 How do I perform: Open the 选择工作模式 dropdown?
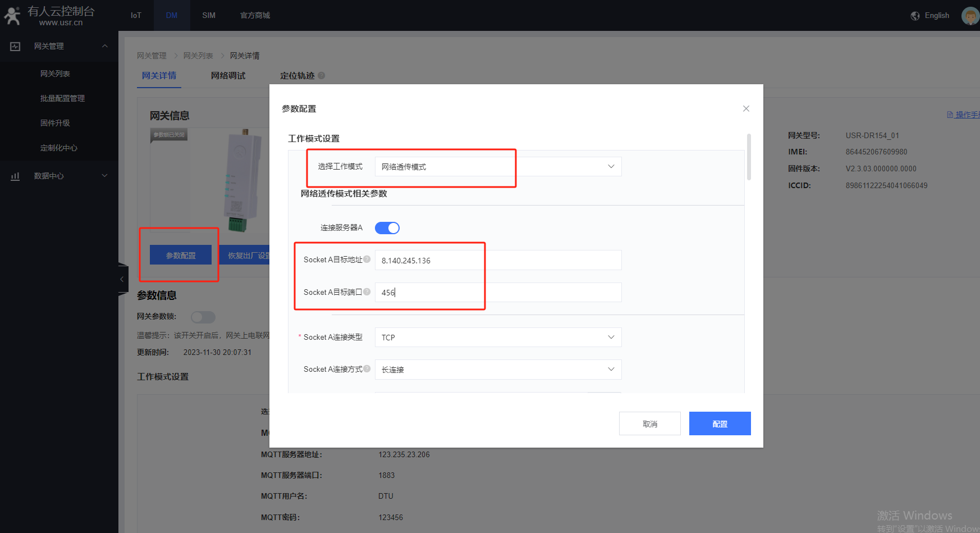(x=497, y=167)
